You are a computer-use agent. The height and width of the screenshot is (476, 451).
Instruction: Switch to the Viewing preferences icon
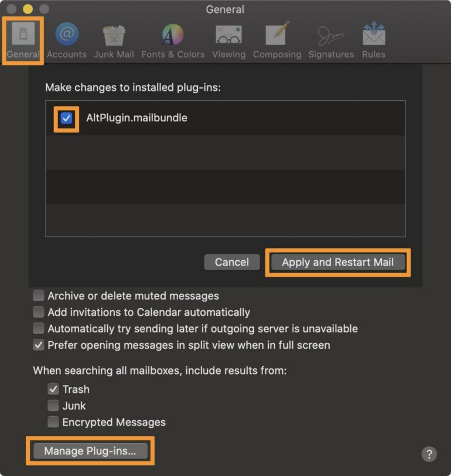point(228,40)
